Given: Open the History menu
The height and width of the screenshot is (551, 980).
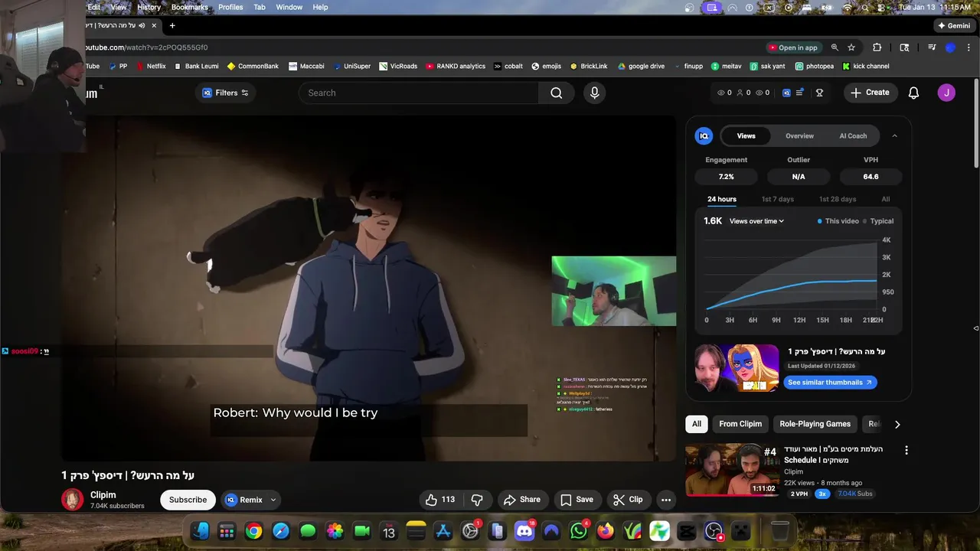Looking at the screenshot, I should tap(149, 7).
